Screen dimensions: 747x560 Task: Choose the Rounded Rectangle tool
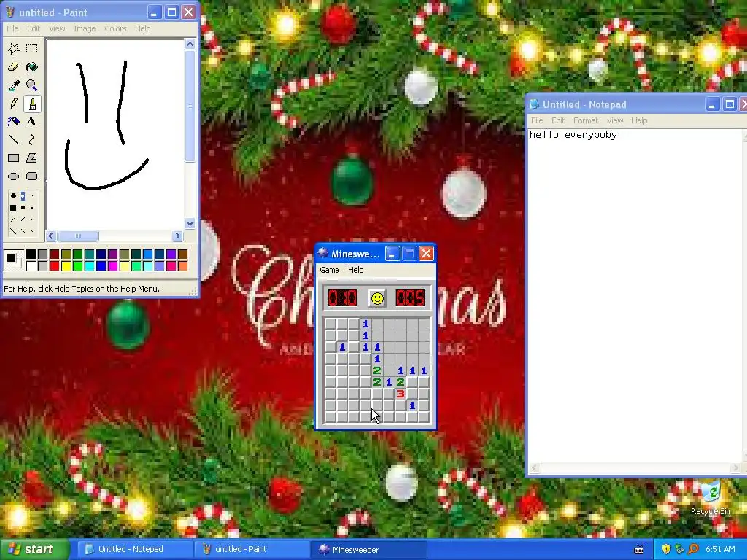point(31,176)
